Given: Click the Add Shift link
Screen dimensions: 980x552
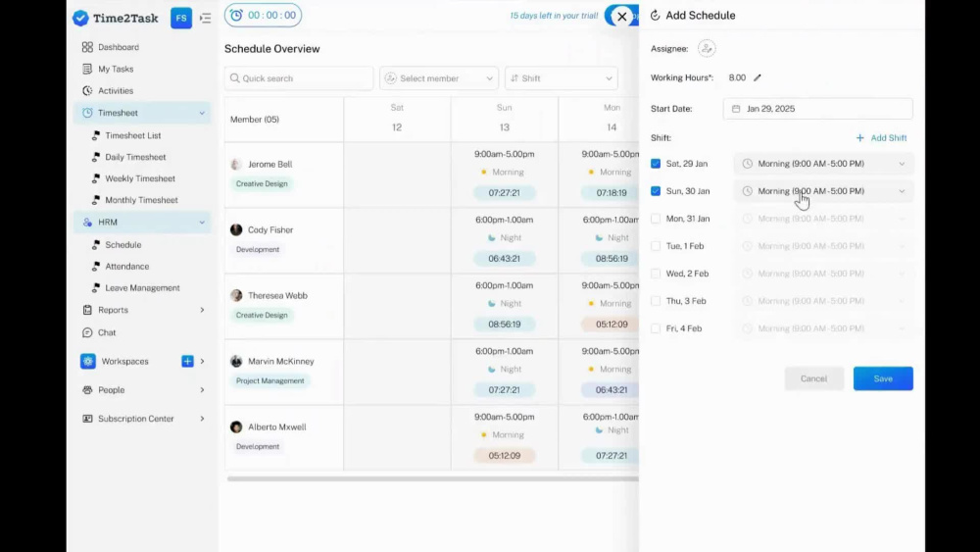Looking at the screenshot, I should click(881, 137).
